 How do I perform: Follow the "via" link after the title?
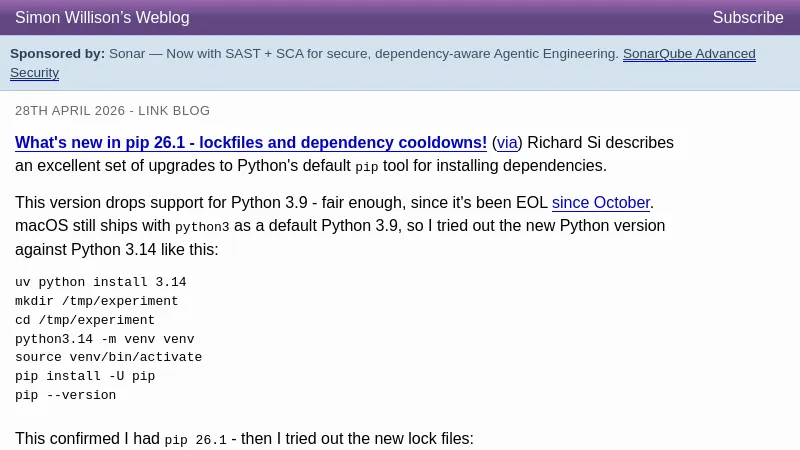[x=507, y=143]
